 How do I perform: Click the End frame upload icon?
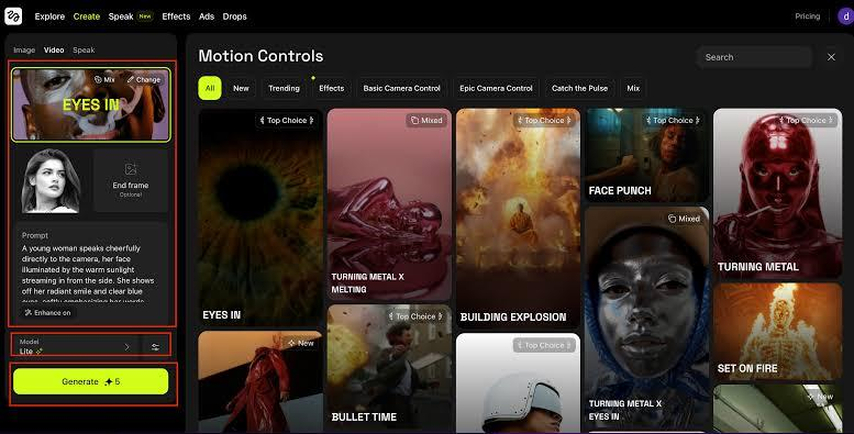[x=131, y=169]
